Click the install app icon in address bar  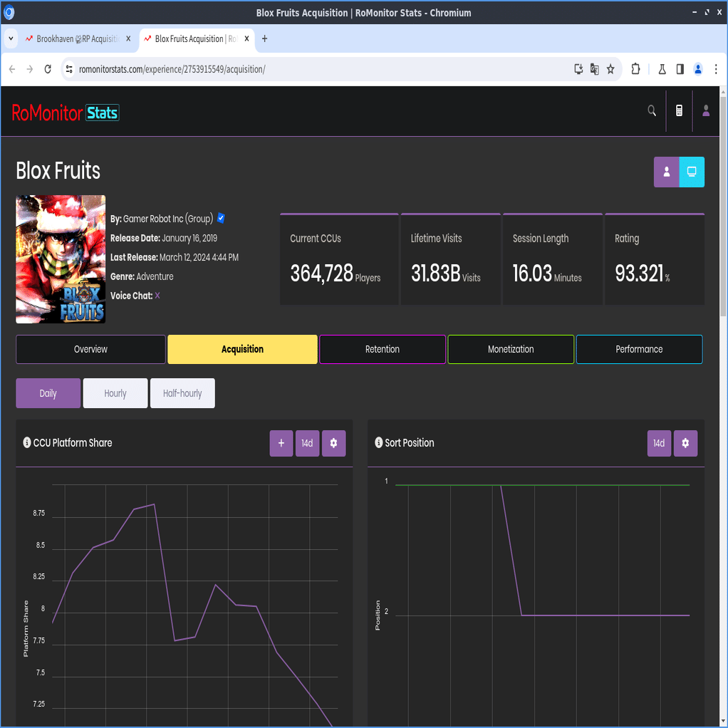tap(578, 69)
